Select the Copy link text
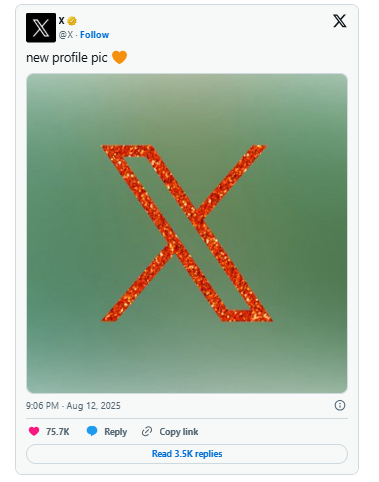Screen dimensions: 379x482 pyautogui.click(x=179, y=432)
